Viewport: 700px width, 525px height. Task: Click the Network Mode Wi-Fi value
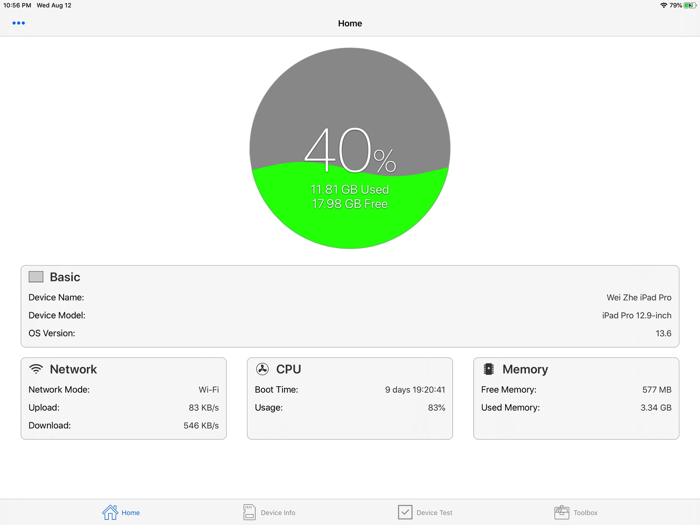(208, 390)
